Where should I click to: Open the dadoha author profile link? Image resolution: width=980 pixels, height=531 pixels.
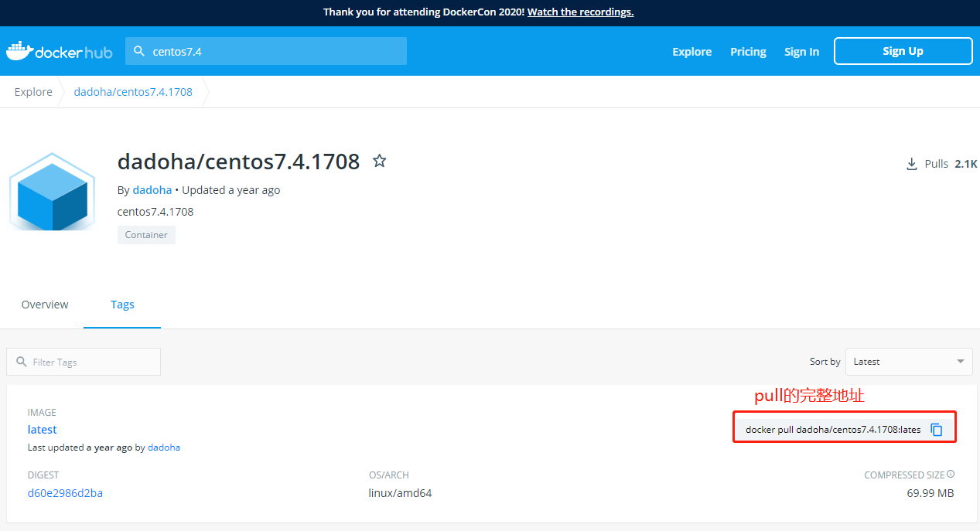(x=152, y=190)
